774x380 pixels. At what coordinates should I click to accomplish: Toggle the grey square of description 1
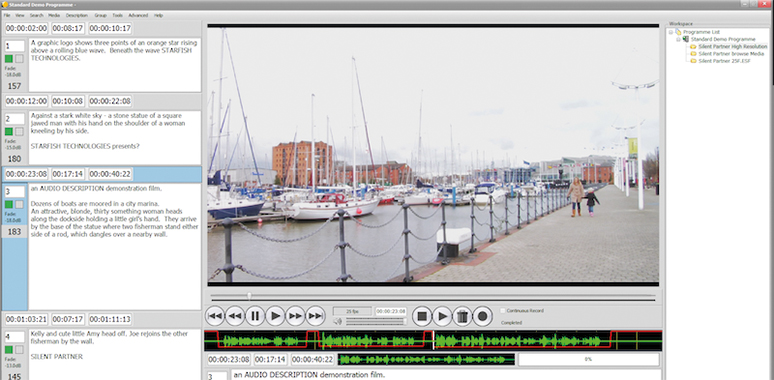coord(19,59)
